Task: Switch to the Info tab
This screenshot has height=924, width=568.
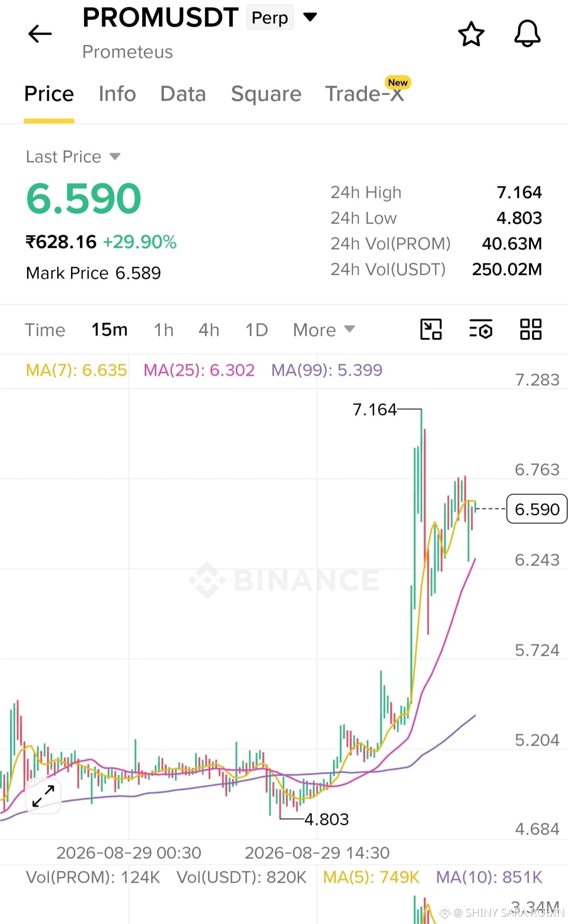Action: coord(117,94)
